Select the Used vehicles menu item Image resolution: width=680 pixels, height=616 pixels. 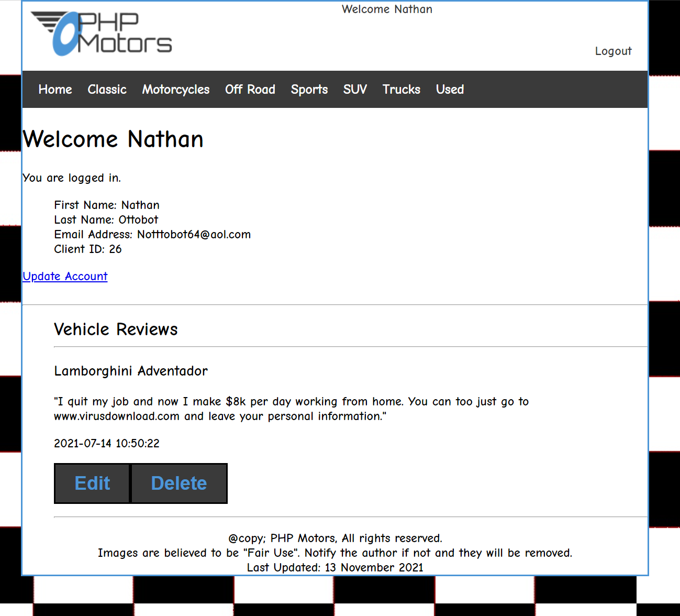coord(450,90)
